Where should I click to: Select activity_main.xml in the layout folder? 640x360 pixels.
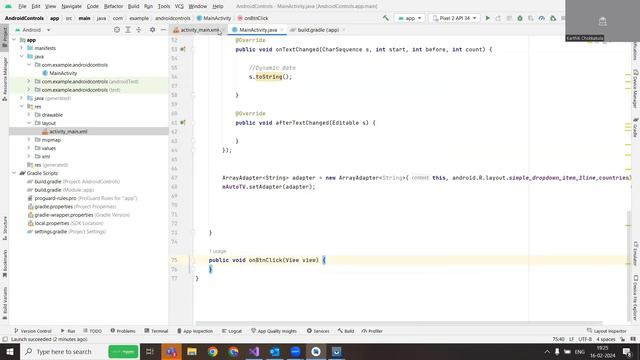[68, 131]
